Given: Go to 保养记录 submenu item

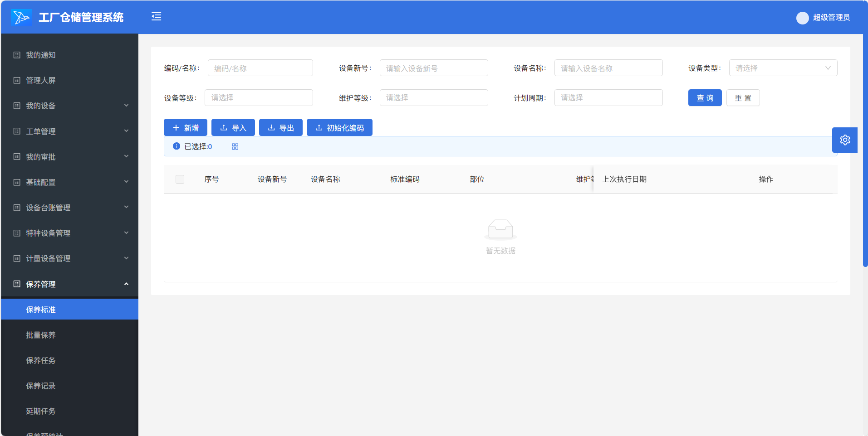Looking at the screenshot, I should click(69, 386).
